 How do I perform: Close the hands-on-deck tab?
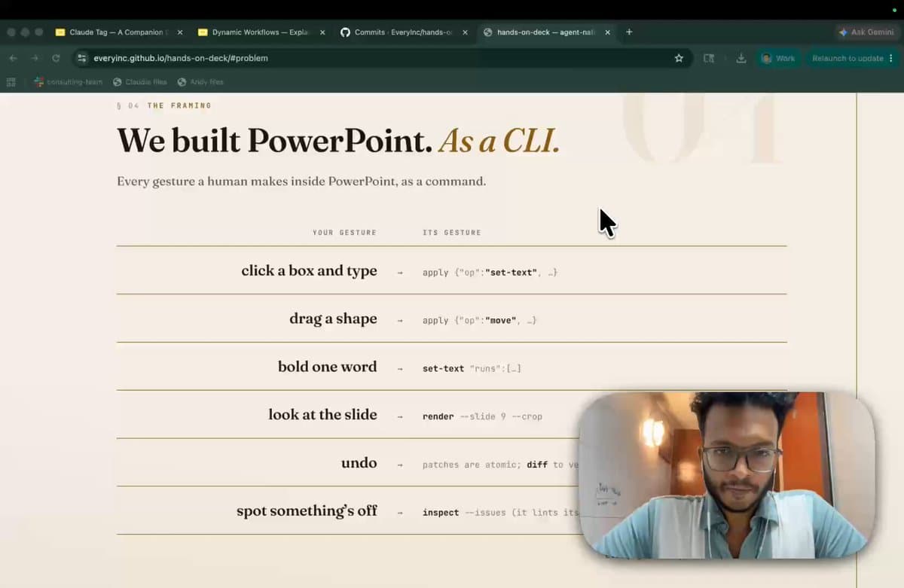coord(607,32)
